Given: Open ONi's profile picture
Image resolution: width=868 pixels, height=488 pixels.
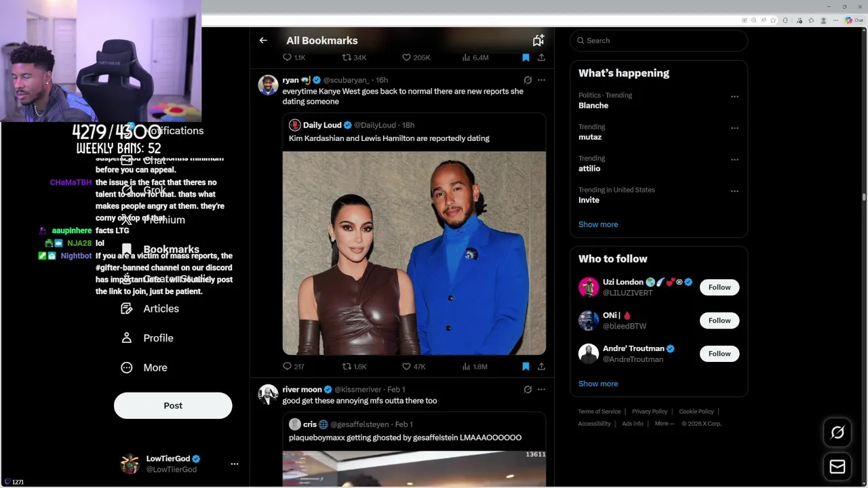Looking at the screenshot, I should (x=589, y=321).
